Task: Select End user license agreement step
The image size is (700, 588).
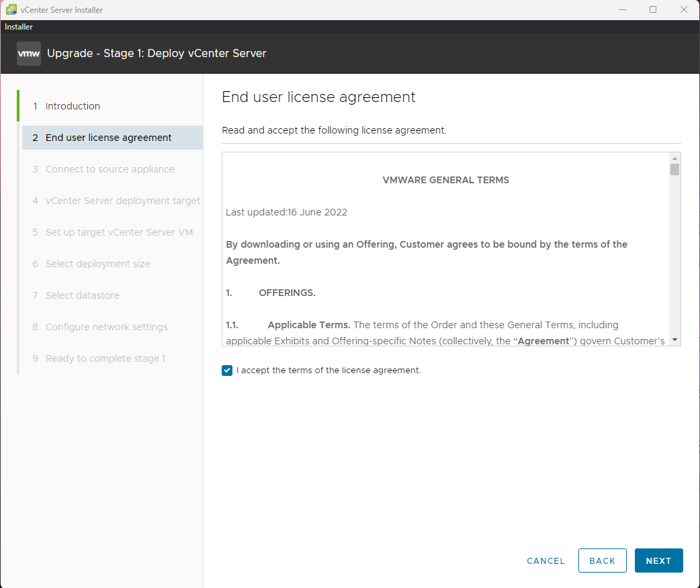Action: (x=108, y=138)
